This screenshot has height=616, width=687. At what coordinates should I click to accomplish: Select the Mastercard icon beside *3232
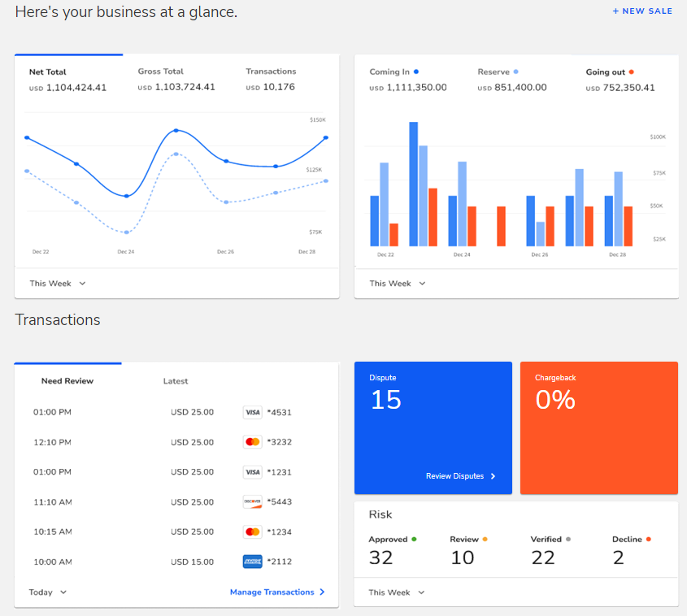[252, 441]
